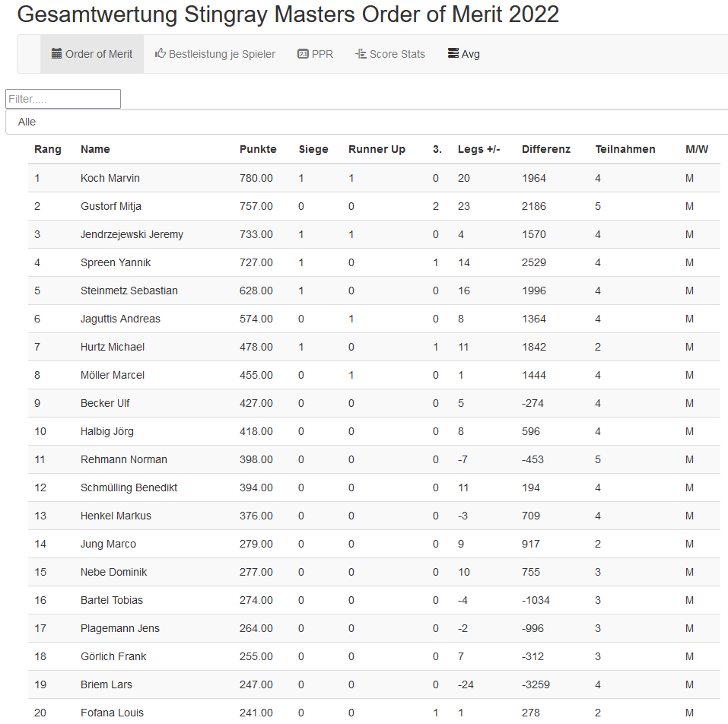Expand the Alle selection dropdown
The height and width of the screenshot is (724, 728).
click(365, 122)
